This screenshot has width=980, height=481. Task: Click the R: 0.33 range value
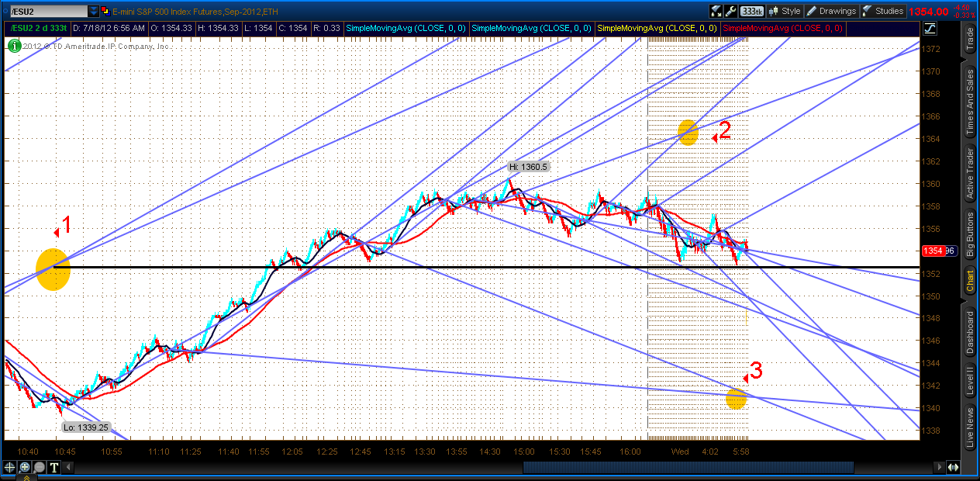coord(326,28)
